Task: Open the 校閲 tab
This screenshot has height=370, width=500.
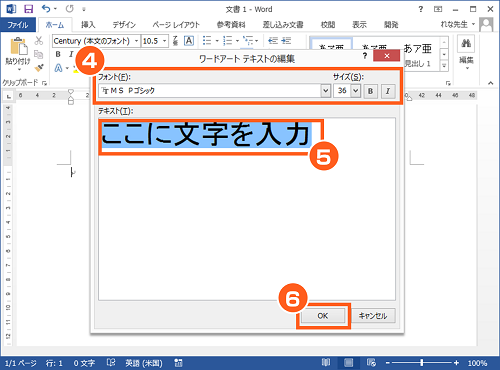Action: point(328,25)
